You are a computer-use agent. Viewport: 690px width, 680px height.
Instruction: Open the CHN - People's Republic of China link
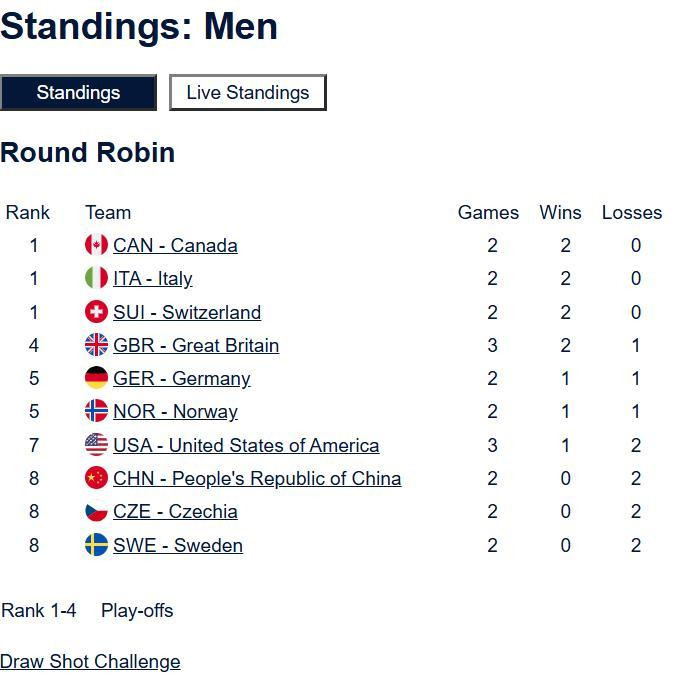point(257,479)
